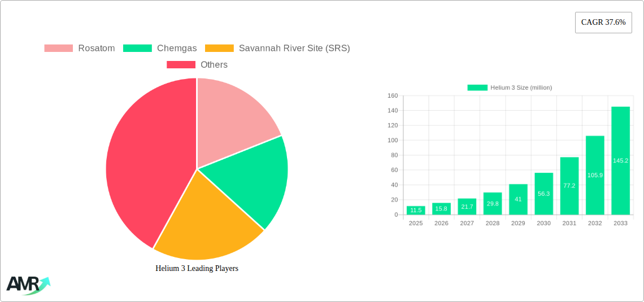The image size is (644, 302).
Task: Click the Others legend color swatch
Action: tap(181, 65)
